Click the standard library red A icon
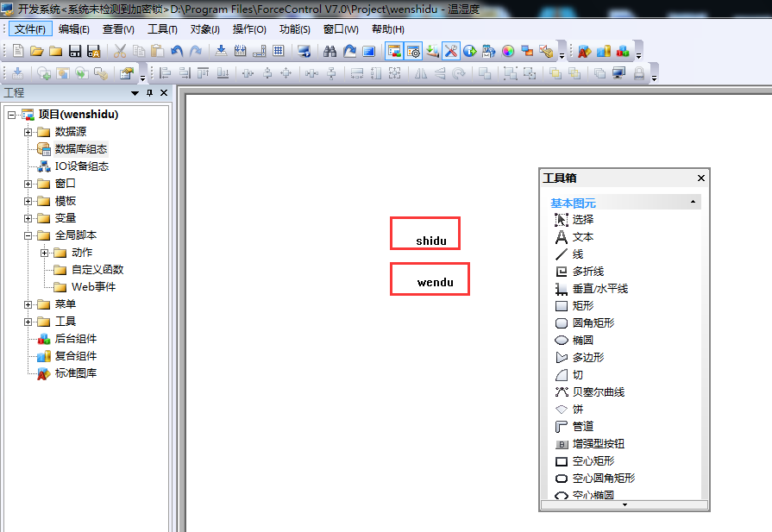 585,51
